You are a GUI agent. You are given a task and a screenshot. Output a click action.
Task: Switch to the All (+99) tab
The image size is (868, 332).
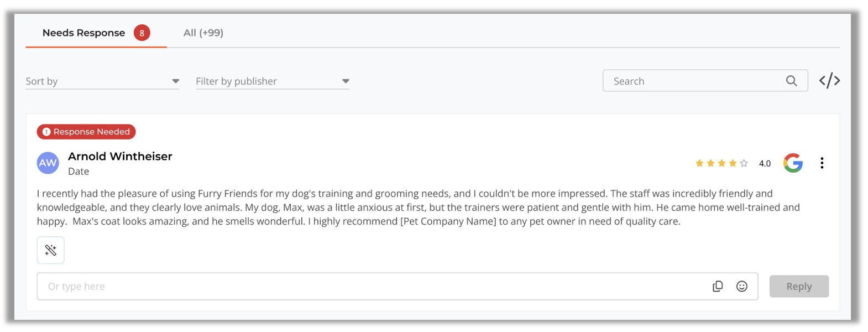click(x=203, y=33)
